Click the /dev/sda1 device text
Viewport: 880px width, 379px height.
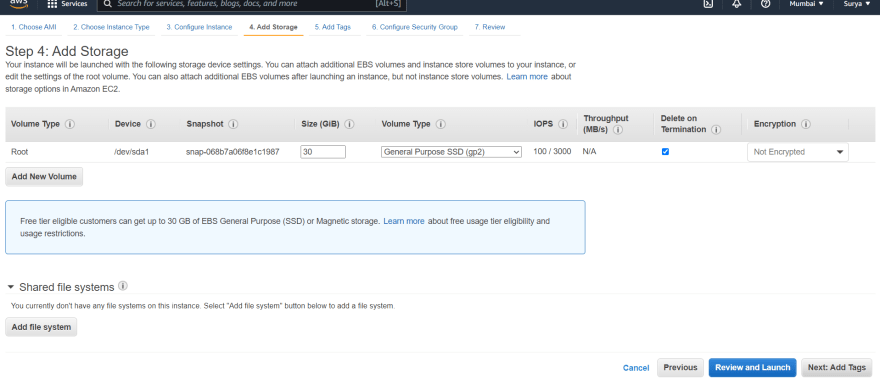(132, 152)
